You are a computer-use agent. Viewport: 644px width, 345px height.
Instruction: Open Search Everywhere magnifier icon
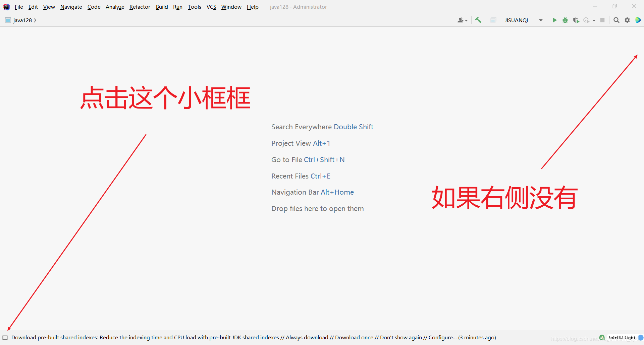tap(616, 20)
